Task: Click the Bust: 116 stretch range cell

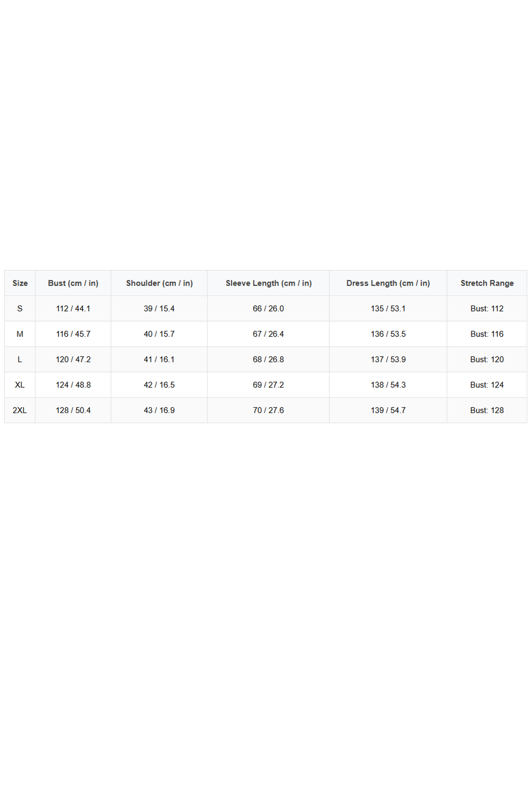Action: pos(487,334)
